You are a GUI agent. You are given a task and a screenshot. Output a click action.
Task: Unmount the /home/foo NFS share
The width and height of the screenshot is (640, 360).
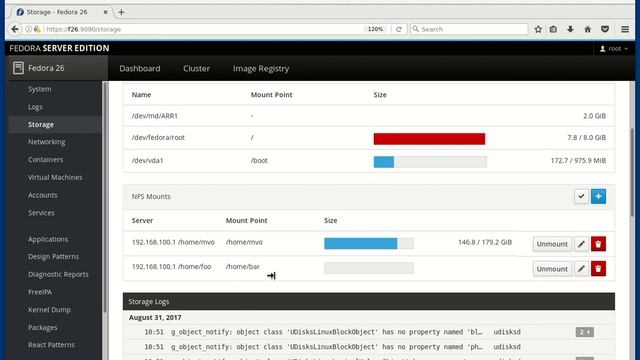(x=552, y=269)
